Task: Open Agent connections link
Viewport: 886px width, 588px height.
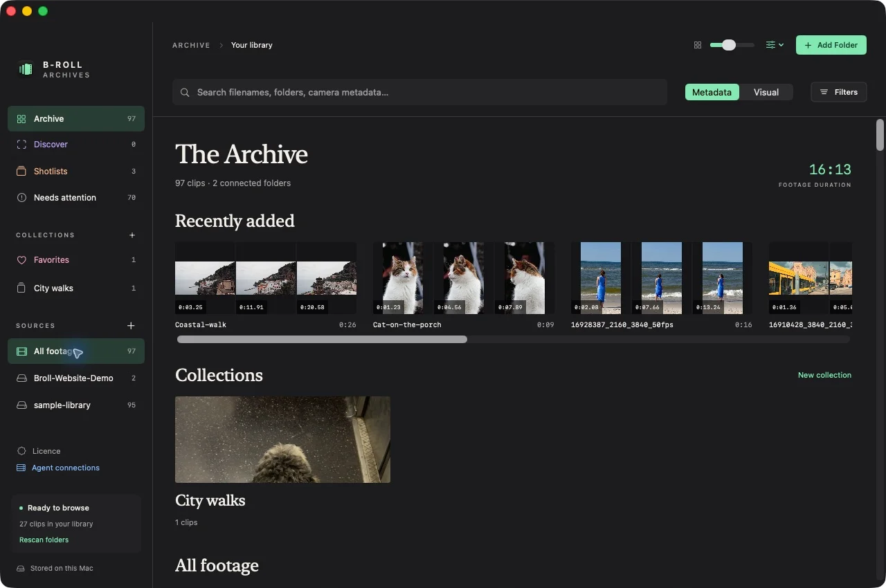Action: click(x=58, y=468)
